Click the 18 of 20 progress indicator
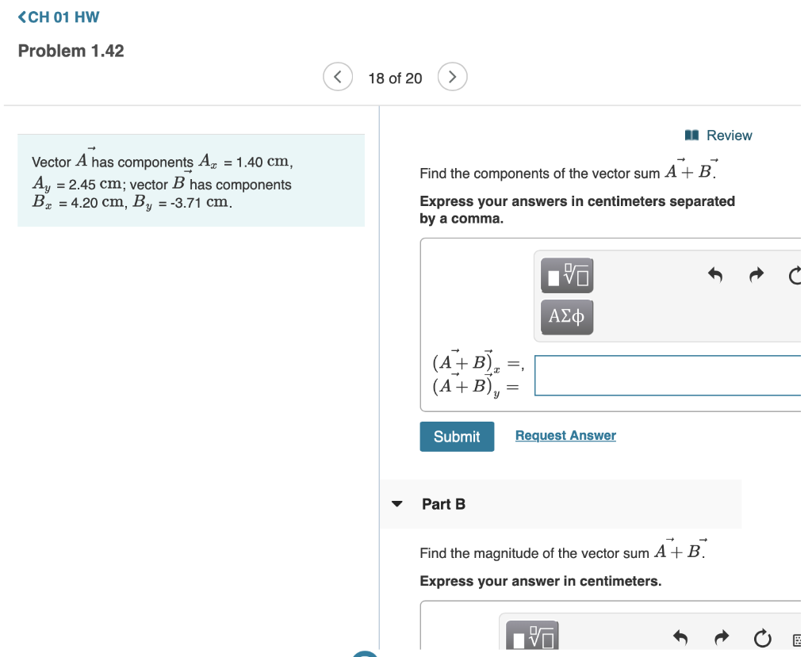The height and width of the screenshot is (657, 812). pyautogui.click(x=395, y=78)
